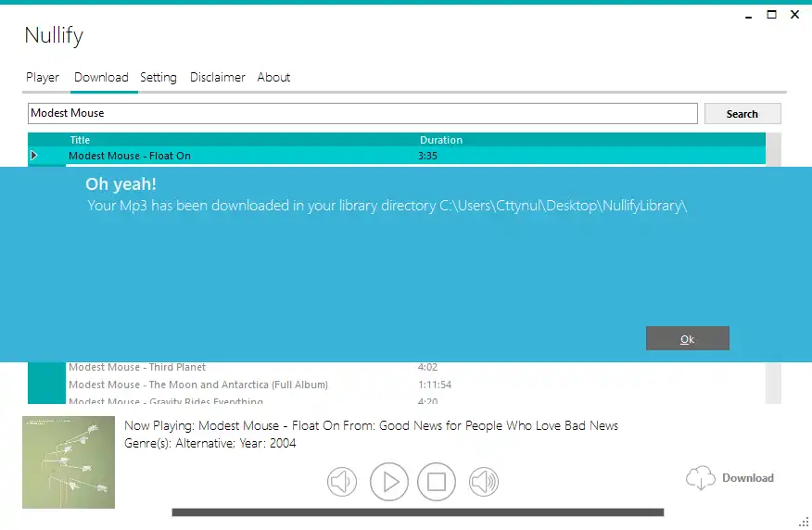Click the window resize grip in corner

804,524
